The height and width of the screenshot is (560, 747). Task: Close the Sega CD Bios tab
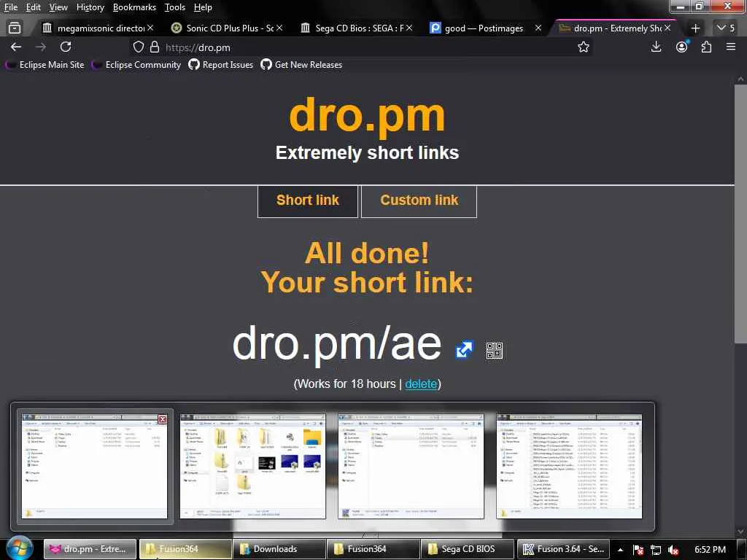pos(409,28)
